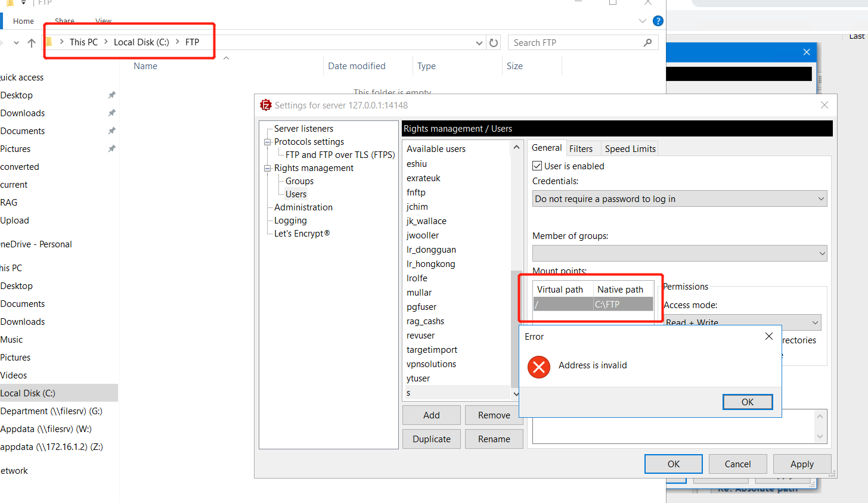The image size is (868, 503).
Task: Select Server listeners in settings tree
Action: click(x=303, y=129)
